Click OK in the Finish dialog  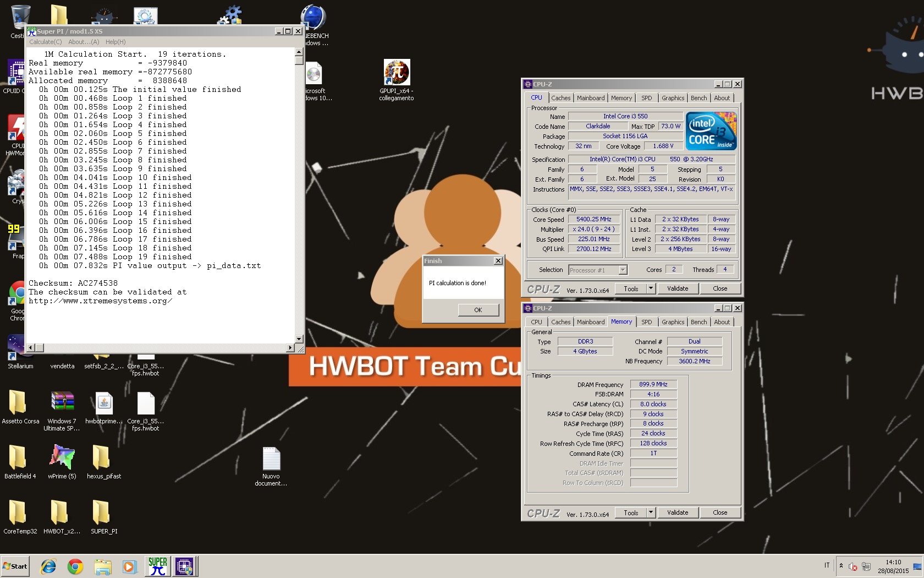[x=478, y=310]
